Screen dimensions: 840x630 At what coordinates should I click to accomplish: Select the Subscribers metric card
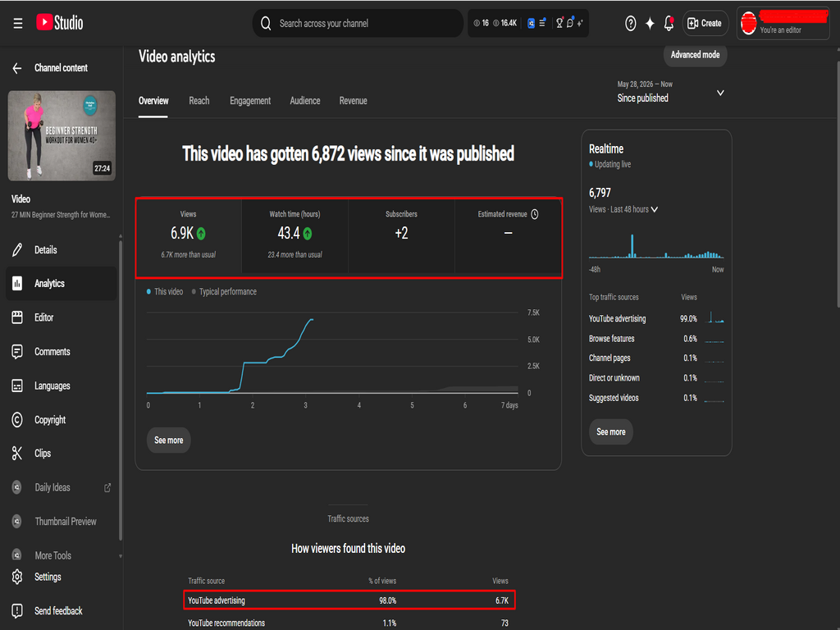click(401, 235)
